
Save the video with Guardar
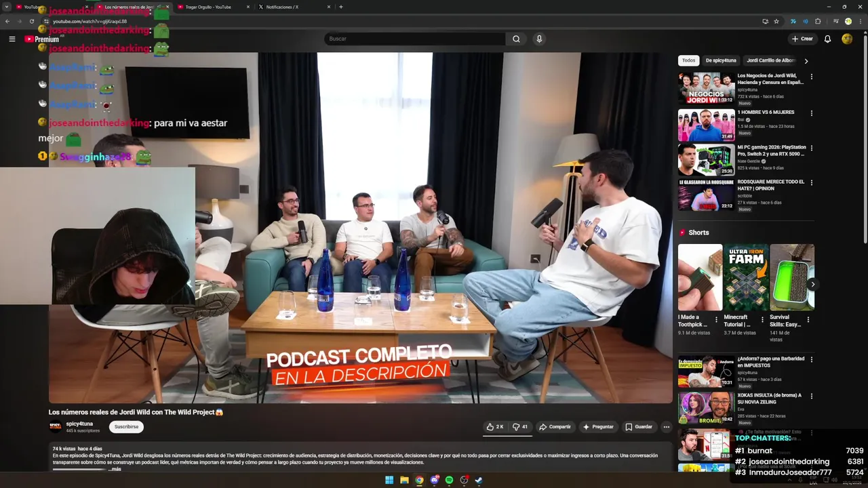click(639, 427)
